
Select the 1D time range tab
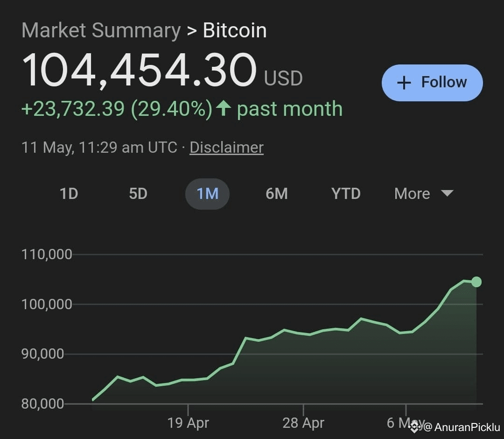click(x=69, y=194)
